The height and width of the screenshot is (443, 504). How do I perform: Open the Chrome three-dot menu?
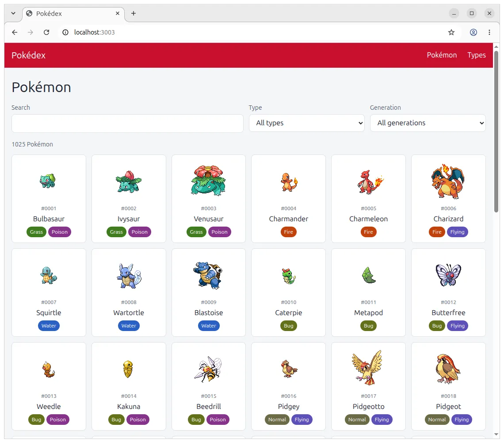(x=489, y=32)
